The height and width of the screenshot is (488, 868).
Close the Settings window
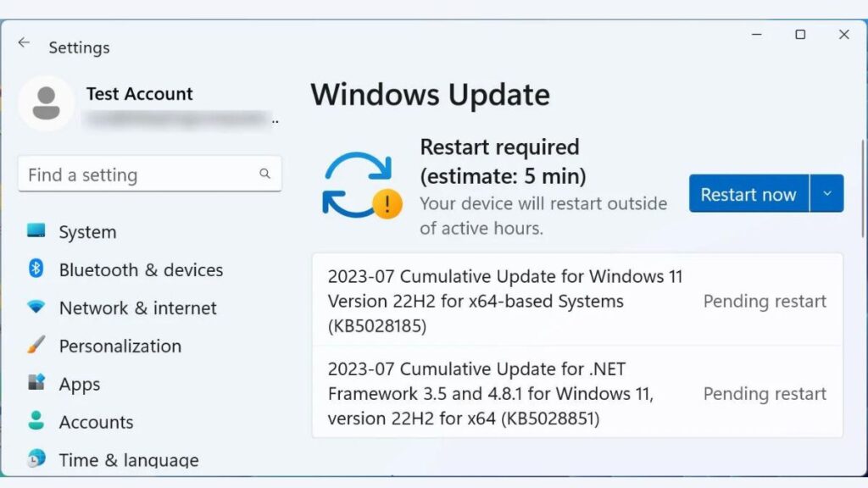point(843,34)
